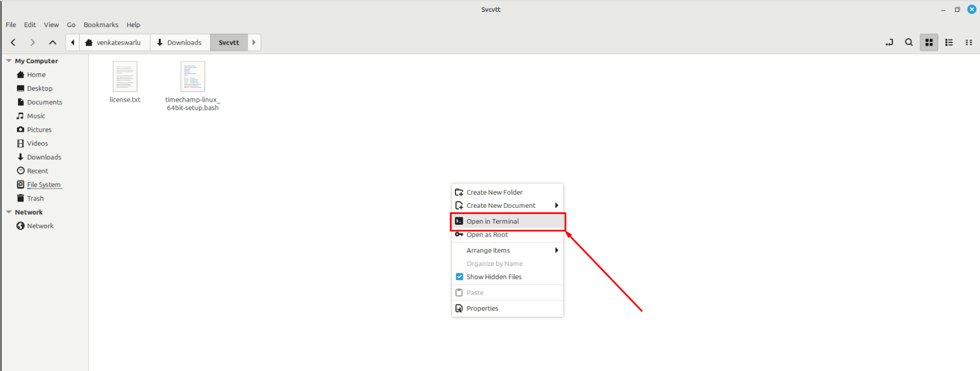Viewport: 980px width, 371px height.
Task: Go up to the parent folder
Action: 53,42
